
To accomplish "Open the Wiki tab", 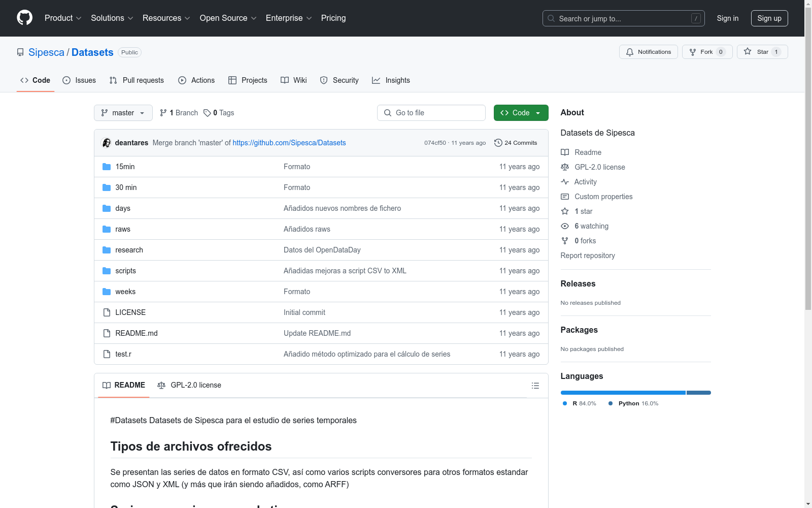I will click(294, 80).
